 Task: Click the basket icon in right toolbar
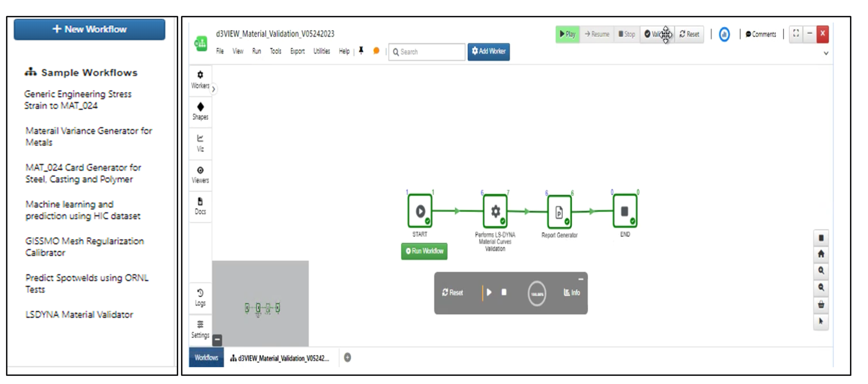pyautogui.click(x=821, y=304)
